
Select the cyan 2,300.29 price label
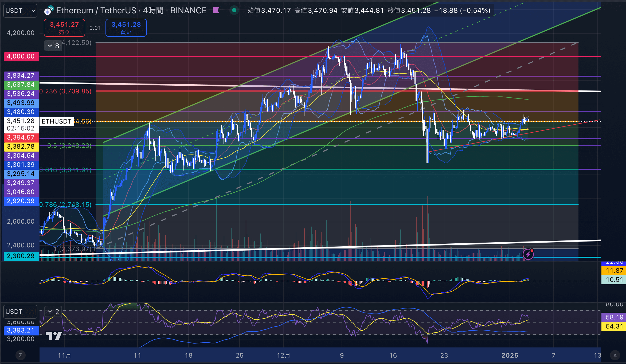21,256
